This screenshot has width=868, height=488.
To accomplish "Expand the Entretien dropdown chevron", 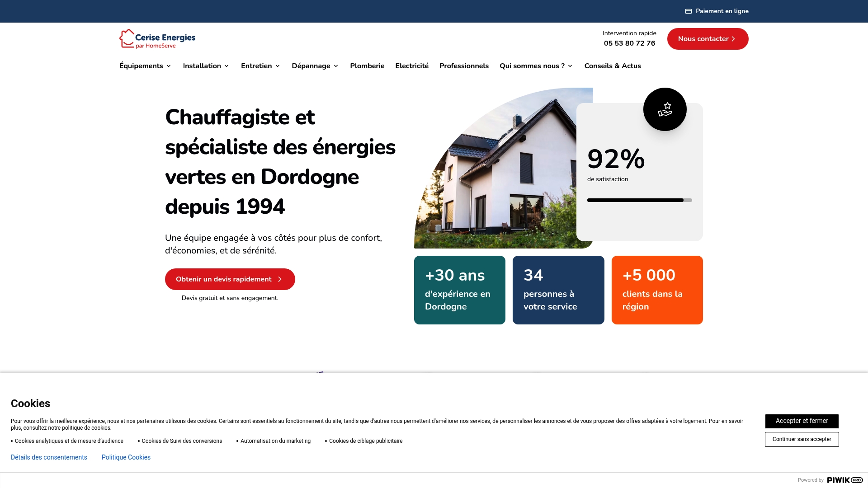I will 278,66.
